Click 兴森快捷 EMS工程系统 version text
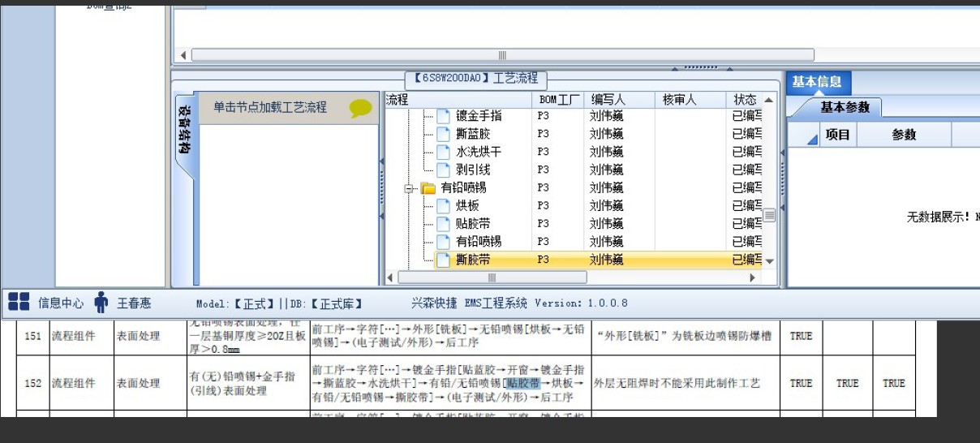Screen dimensions: 980x443 (519, 303)
